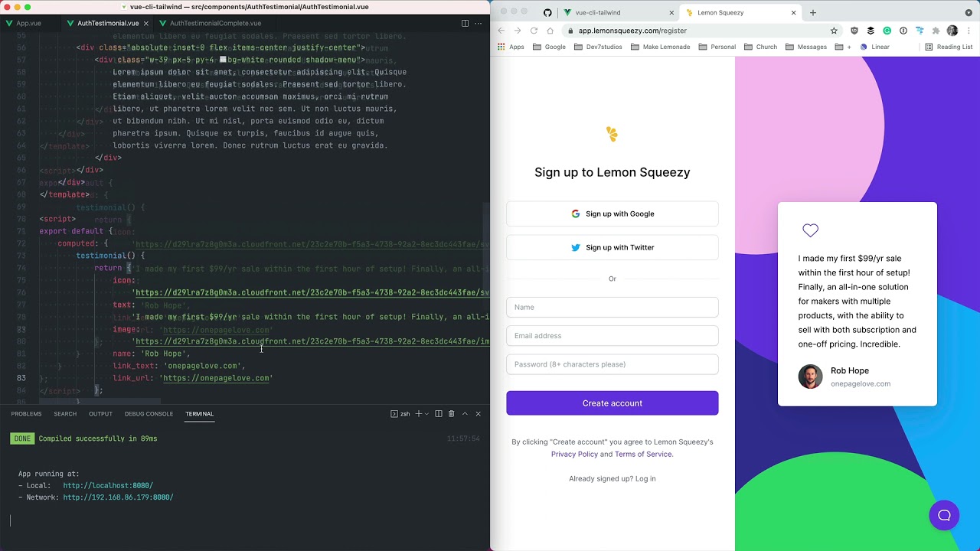Open the Personal bookmarks folder
This screenshot has width=980, height=551.
(717, 47)
